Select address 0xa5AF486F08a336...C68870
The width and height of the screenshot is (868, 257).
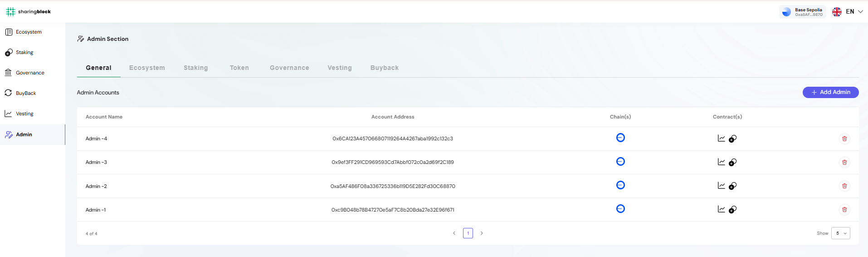coord(393,186)
